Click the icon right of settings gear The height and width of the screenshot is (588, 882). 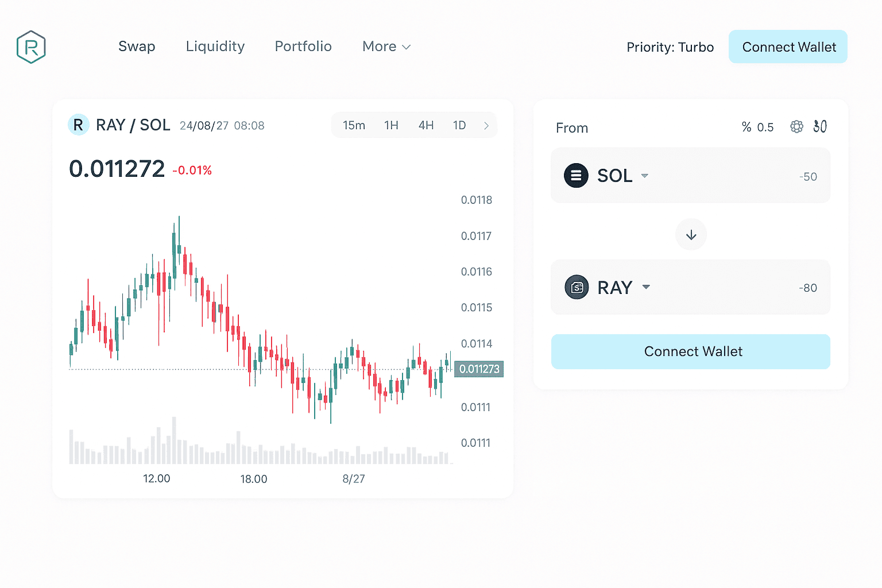pyautogui.click(x=820, y=127)
